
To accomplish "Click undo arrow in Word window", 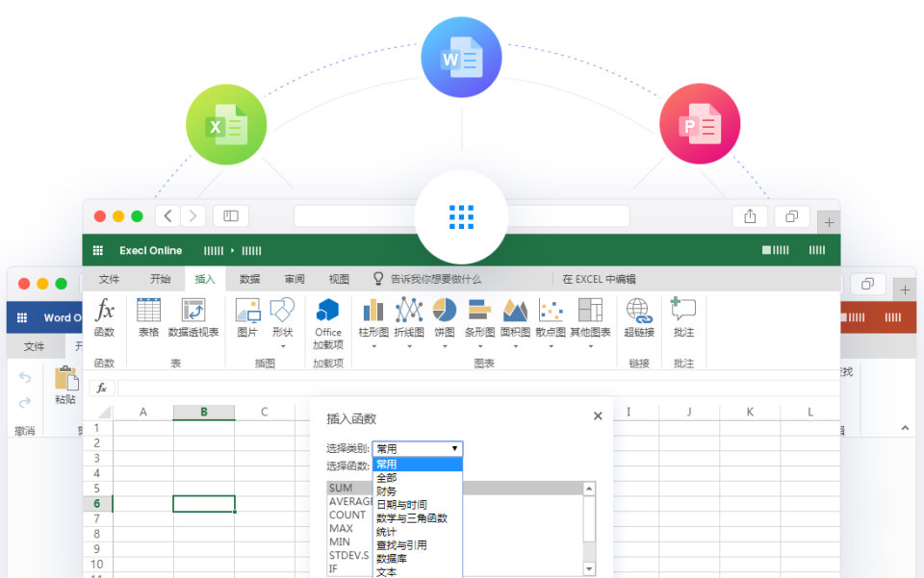I will [x=25, y=377].
